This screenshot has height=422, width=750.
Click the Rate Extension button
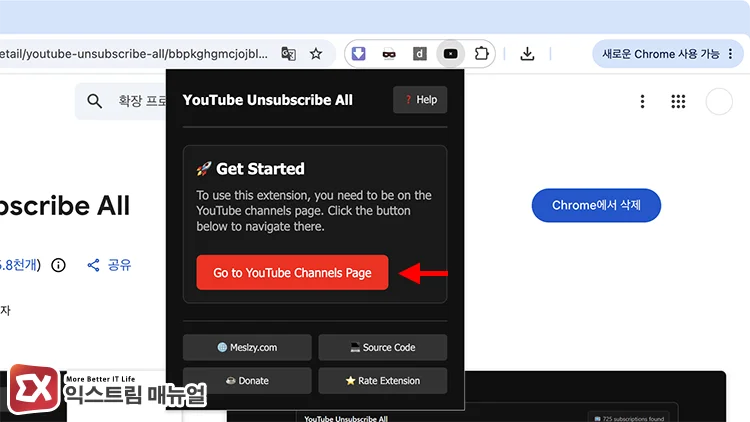[x=383, y=381]
